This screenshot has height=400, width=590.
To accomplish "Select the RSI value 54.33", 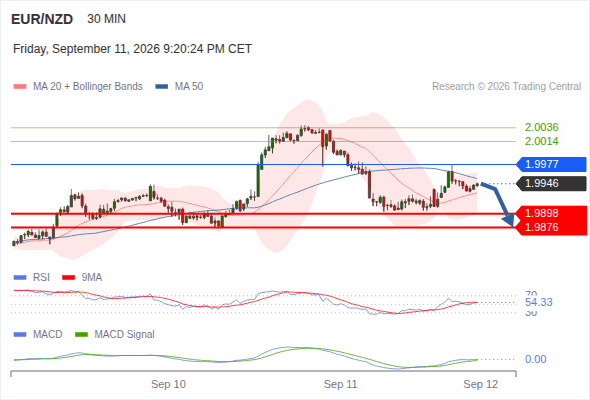I will pyautogui.click(x=538, y=303).
